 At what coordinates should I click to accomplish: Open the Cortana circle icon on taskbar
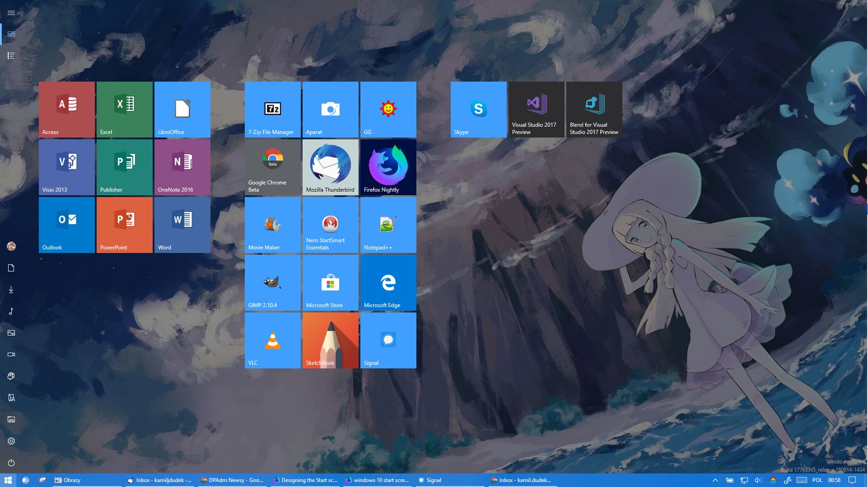pyautogui.click(x=26, y=480)
